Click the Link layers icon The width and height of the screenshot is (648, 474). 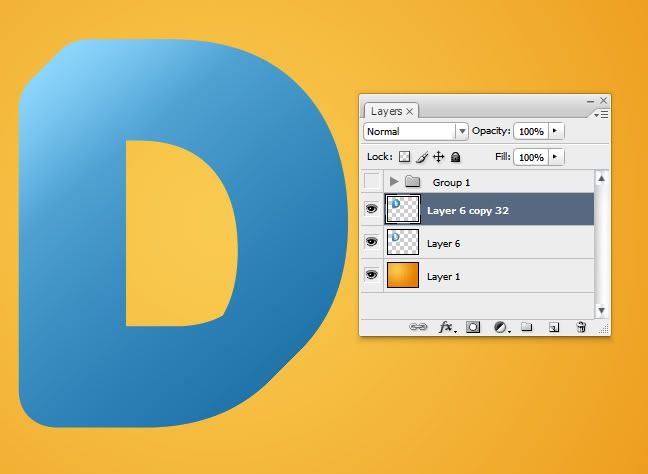(x=418, y=327)
